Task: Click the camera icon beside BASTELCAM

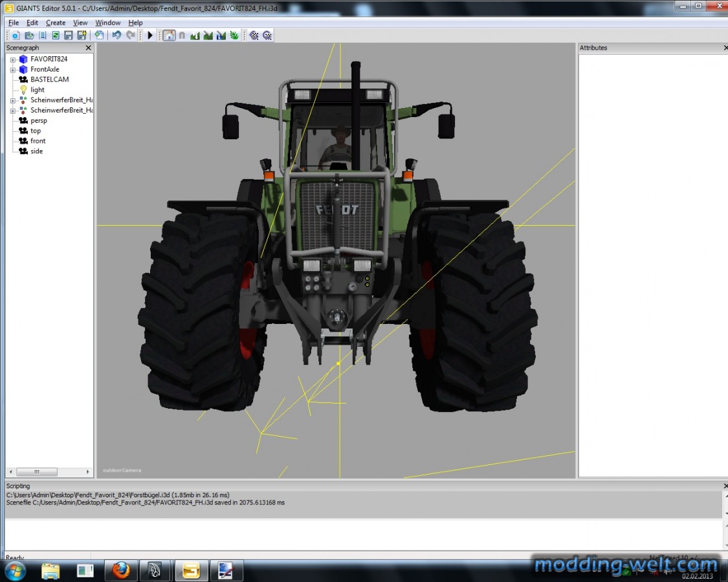Action: coord(23,80)
